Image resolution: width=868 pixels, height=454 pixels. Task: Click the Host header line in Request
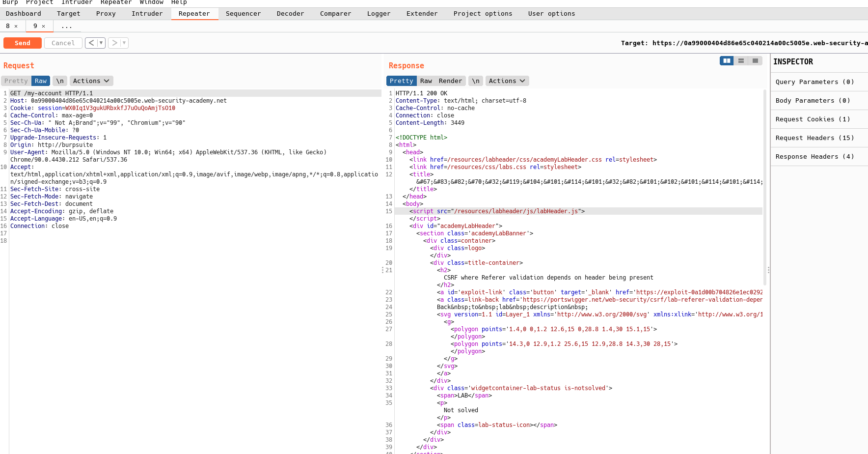coord(118,101)
